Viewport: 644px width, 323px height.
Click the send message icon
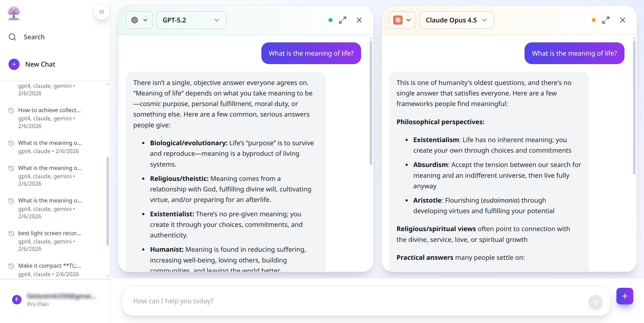pyautogui.click(x=596, y=302)
